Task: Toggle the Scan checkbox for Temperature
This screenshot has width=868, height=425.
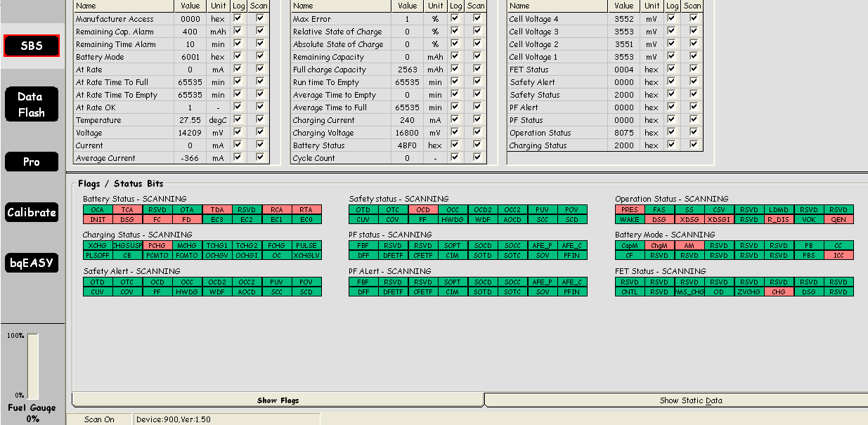Action: point(259,120)
